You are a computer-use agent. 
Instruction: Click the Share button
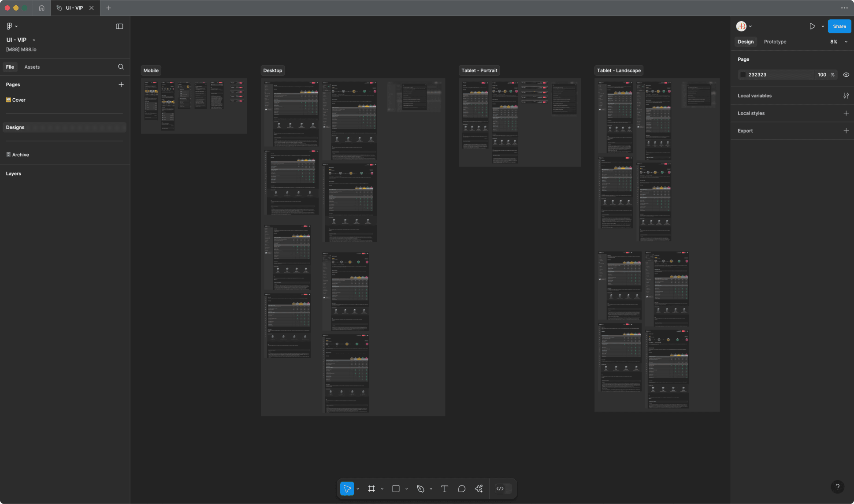tap(839, 26)
